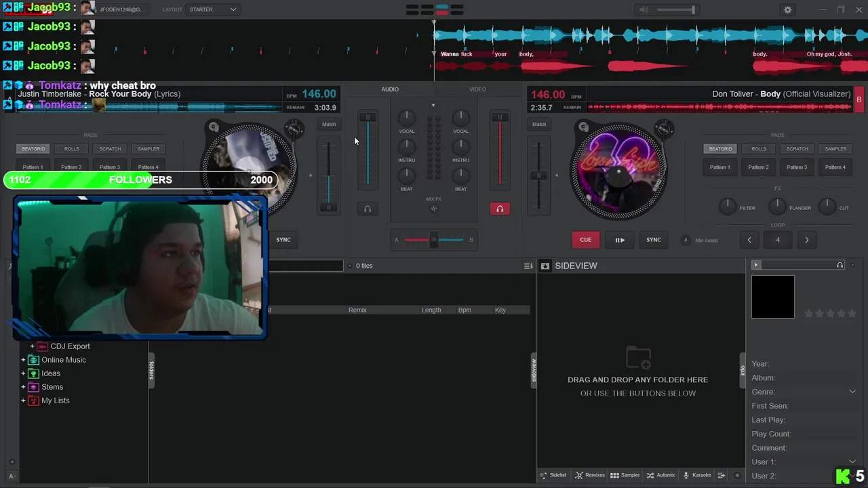Viewport: 868px width, 488px height.
Task: Toggle right deck BEATGRID pad mode
Action: [720, 148]
